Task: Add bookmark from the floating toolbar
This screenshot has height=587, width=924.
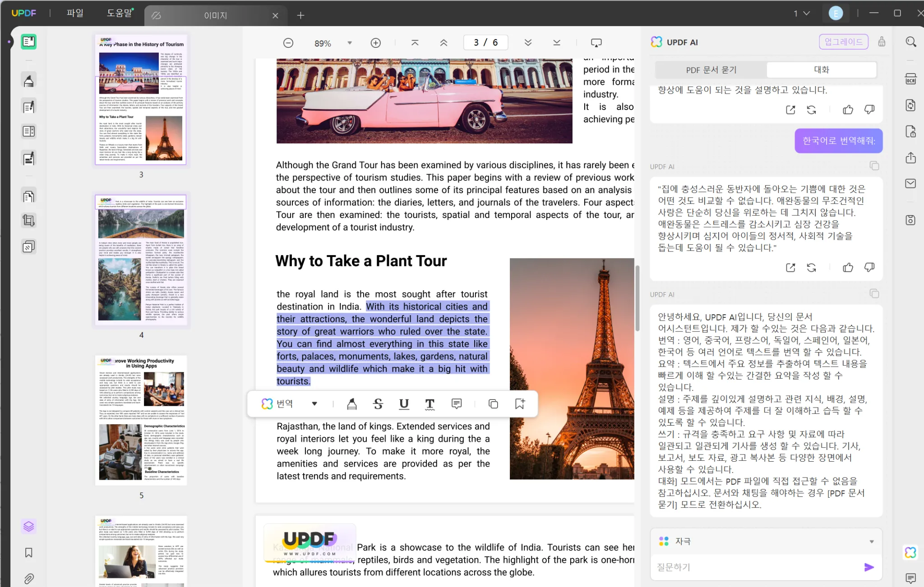Action: pyautogui.click(x=520, y=404)
